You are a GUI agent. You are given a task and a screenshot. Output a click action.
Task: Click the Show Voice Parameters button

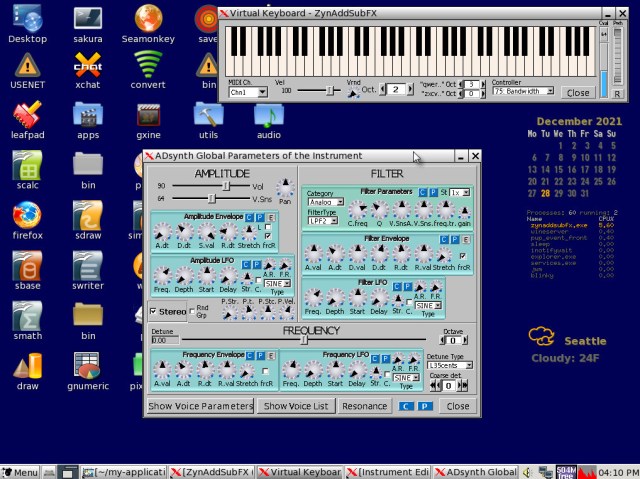[x=200, y=406]
